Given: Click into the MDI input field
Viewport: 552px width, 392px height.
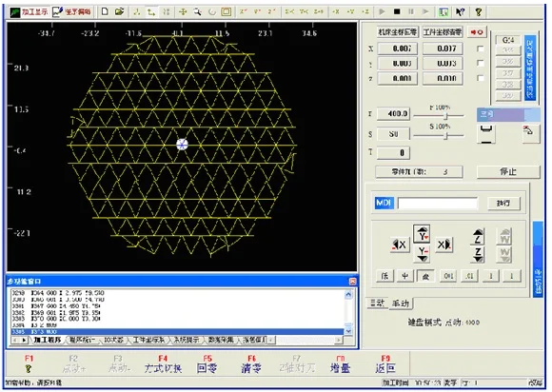Looking at the screenshot, I should pos(438,203).
